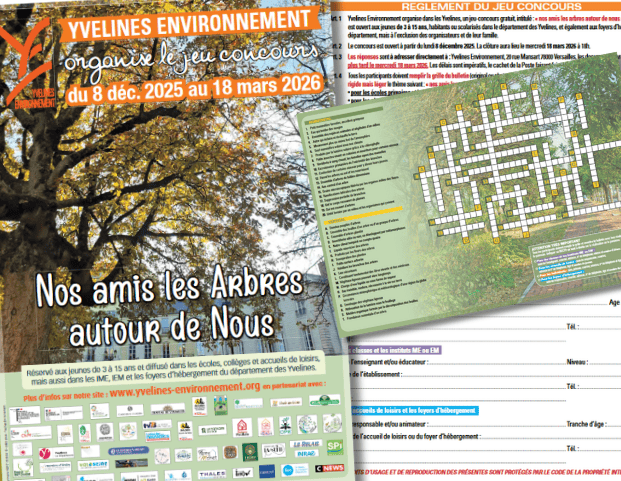
Task: Open the www.yvelines-environnement.org link
Action: pyautogui.click(x=184, y=392)
